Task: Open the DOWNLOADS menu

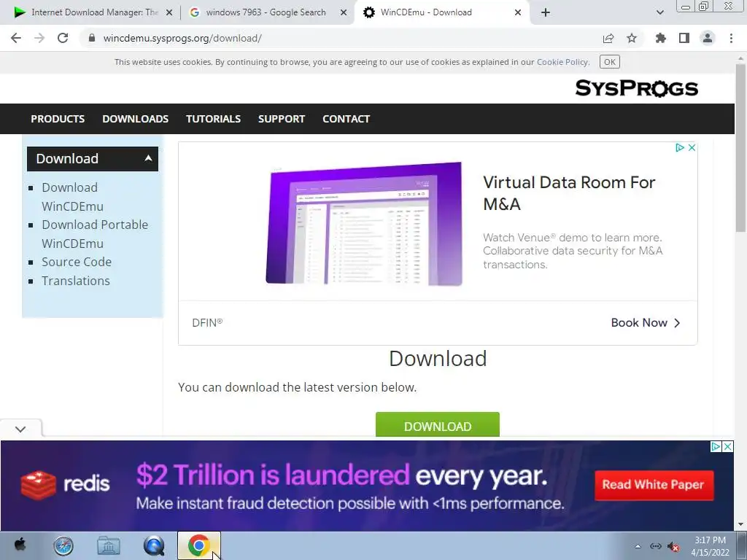Action: click(x=135, y=119)
